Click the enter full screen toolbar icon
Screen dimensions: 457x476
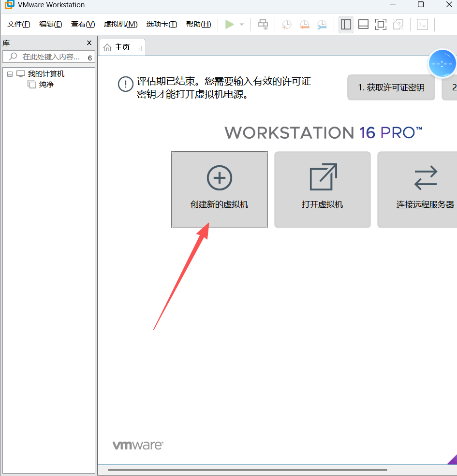click(x=381, y=24)
